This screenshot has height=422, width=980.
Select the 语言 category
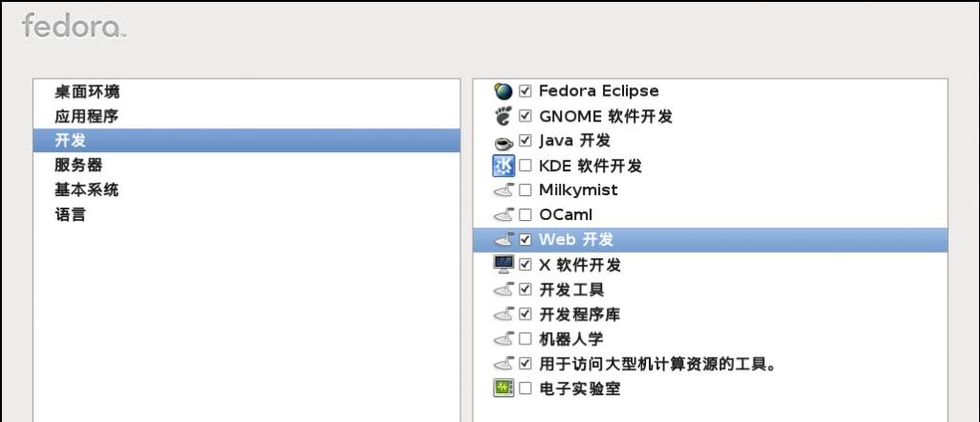tap(70, 215)
